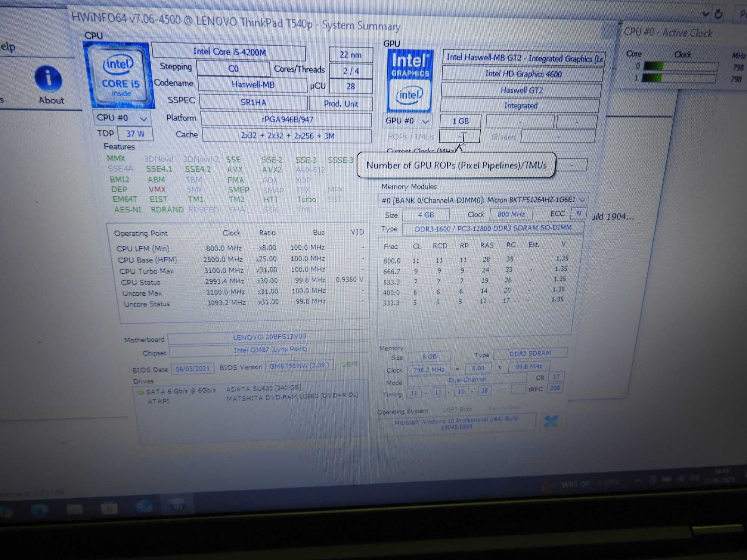747x560 pixels.
Task: Click the Intel Core i5-4200M name field
Action: coord(229,52)
